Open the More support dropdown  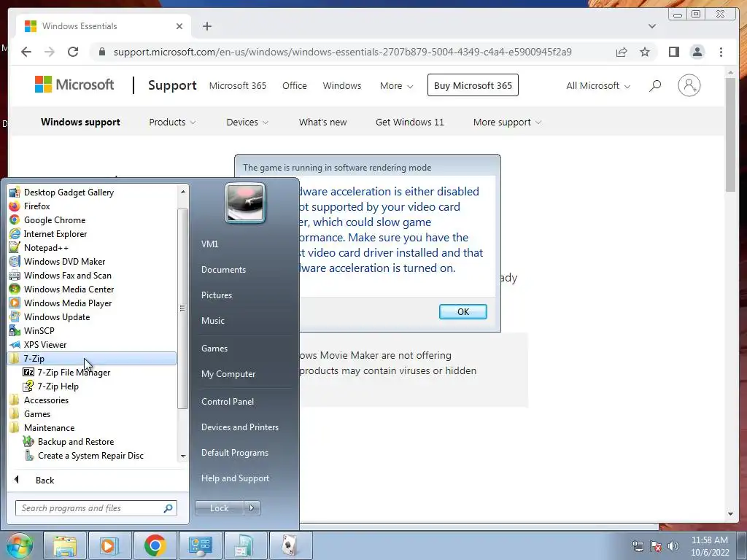click(x=507, y=122)
